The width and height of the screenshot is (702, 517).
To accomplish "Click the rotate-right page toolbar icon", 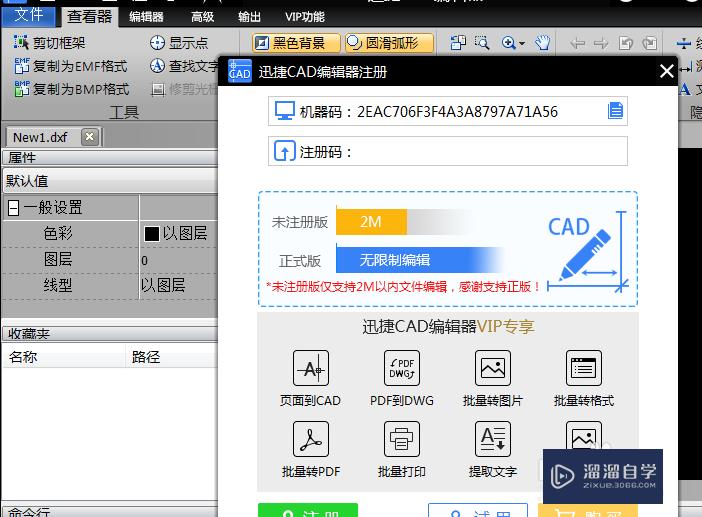I will [650, 43].
